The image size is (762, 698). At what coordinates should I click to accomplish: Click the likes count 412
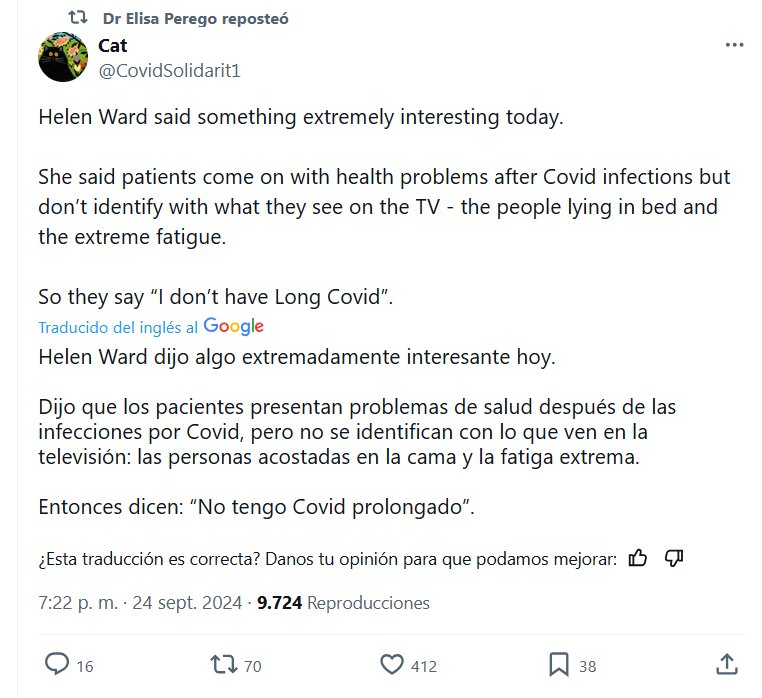[424, 666]
